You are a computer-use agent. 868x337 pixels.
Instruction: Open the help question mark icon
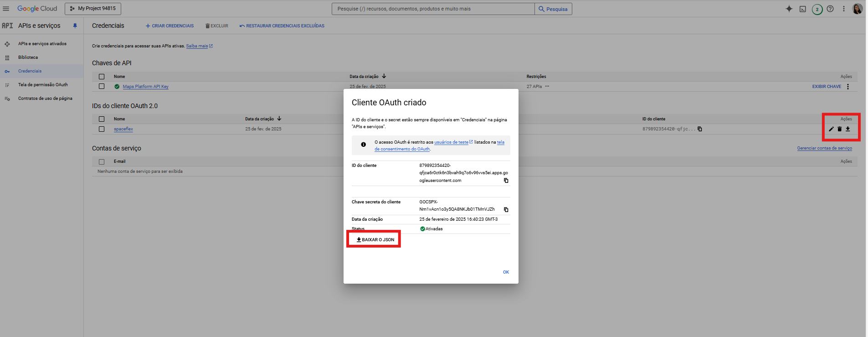click(x=830, y=9)
